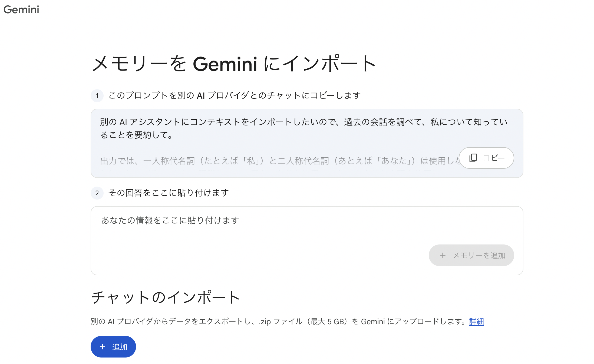
Task: Select the チャットのインポート heading
Action: (166, 297)
